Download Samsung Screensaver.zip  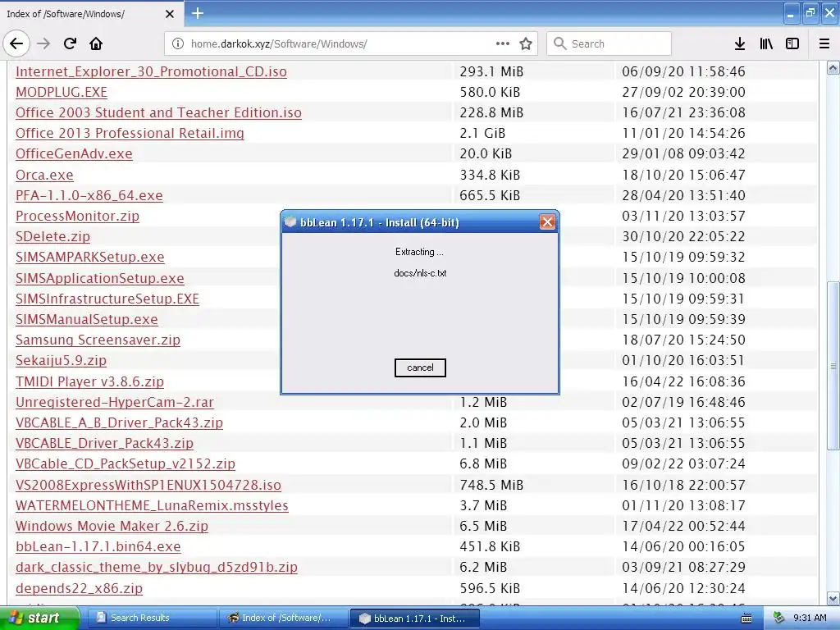(98, 340)
